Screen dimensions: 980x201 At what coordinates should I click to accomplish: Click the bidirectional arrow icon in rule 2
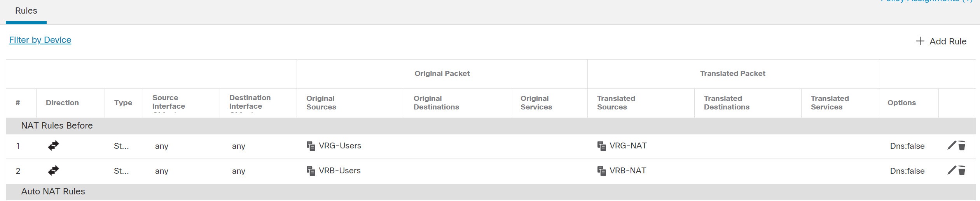[53, 171]
